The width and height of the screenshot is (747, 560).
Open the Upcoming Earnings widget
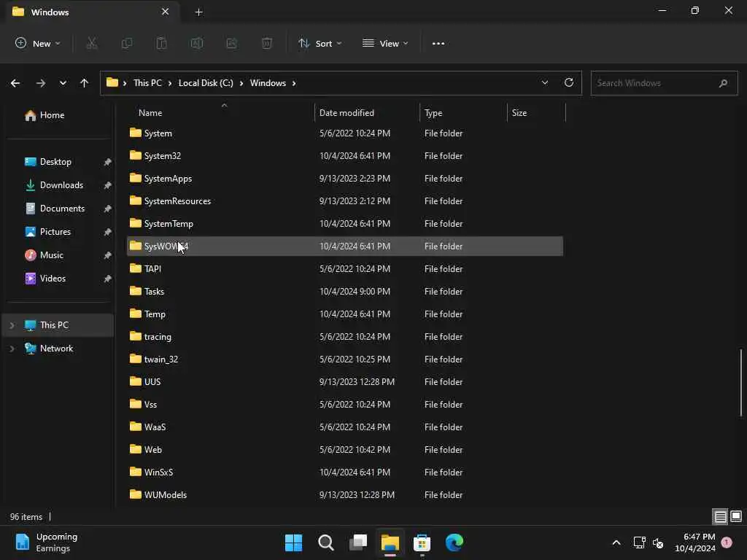click(x=46, y=542)
